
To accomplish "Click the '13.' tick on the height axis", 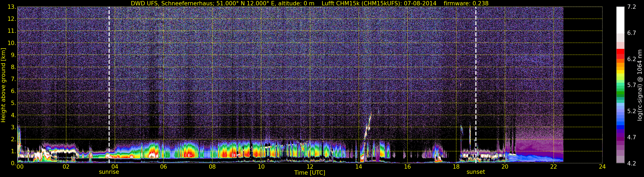I will [12, 7].
